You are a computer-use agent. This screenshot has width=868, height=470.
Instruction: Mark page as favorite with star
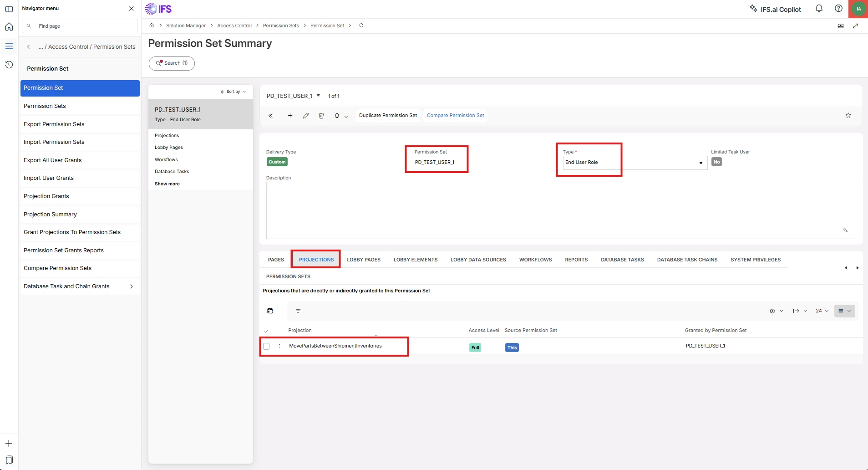(848, 116)
